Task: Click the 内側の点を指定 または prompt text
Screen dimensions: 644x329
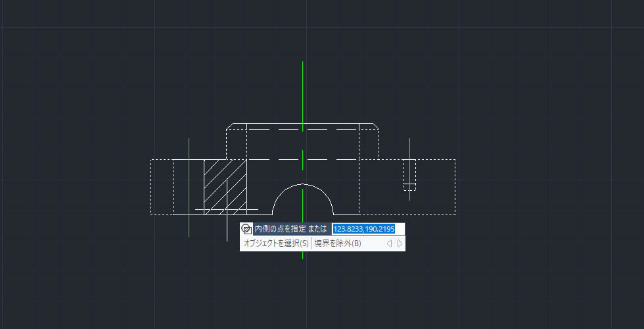Action: pos(290,229)
